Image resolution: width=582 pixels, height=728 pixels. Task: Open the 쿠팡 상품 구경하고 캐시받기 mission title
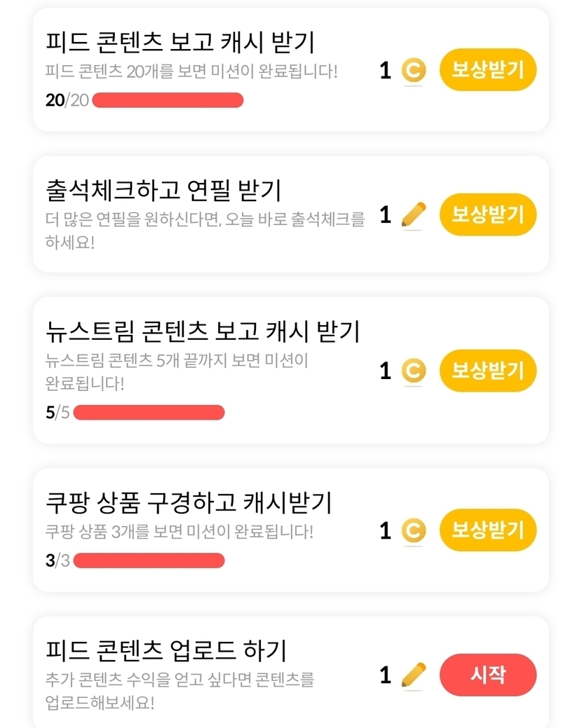pyautogui.click(x=188, y=502)
